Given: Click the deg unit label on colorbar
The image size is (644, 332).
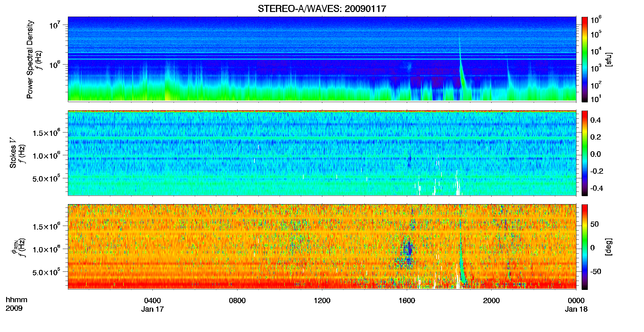Looking at the screenshot, I should 608,247.
